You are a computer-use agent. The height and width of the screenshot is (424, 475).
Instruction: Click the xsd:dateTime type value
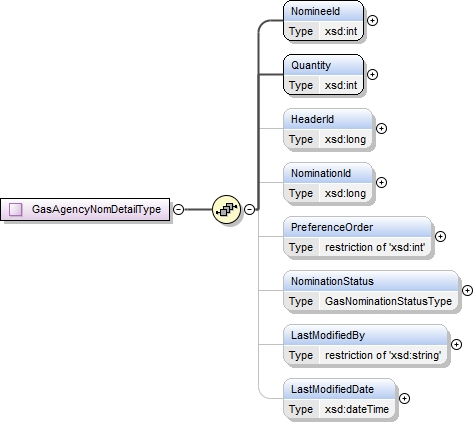click(357, 409)
